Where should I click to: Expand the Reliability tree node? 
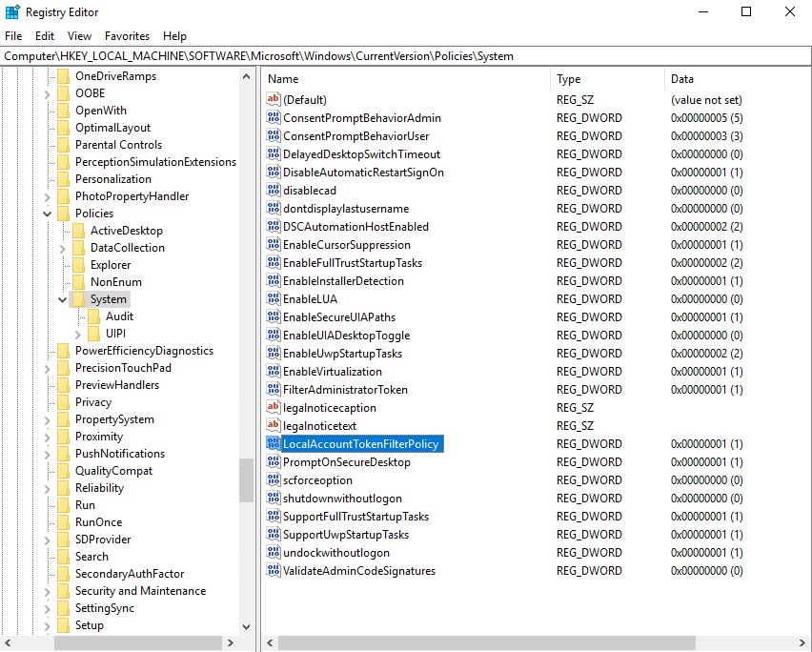tap(47, 489)
